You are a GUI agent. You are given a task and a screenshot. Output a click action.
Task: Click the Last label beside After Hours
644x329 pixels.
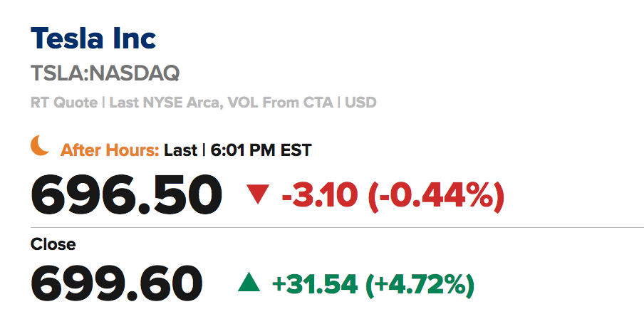(x=181, y=150)
